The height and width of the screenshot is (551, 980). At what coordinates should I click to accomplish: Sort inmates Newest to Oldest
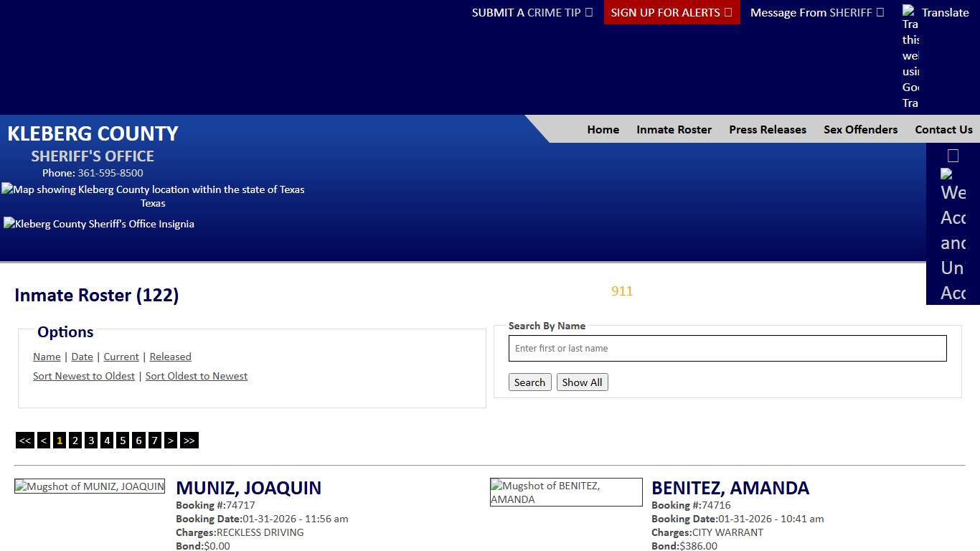click(x=84, y=376)
